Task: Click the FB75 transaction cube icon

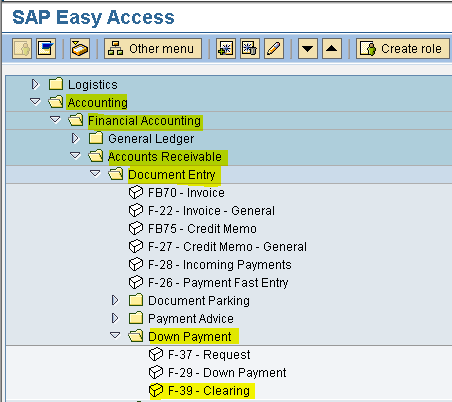Action: coord(136,229)
